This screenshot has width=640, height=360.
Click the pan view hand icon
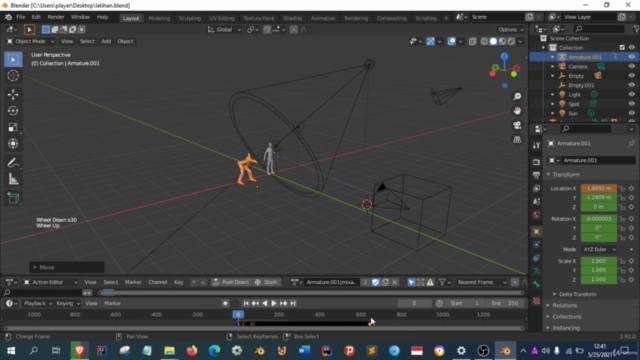517,111
